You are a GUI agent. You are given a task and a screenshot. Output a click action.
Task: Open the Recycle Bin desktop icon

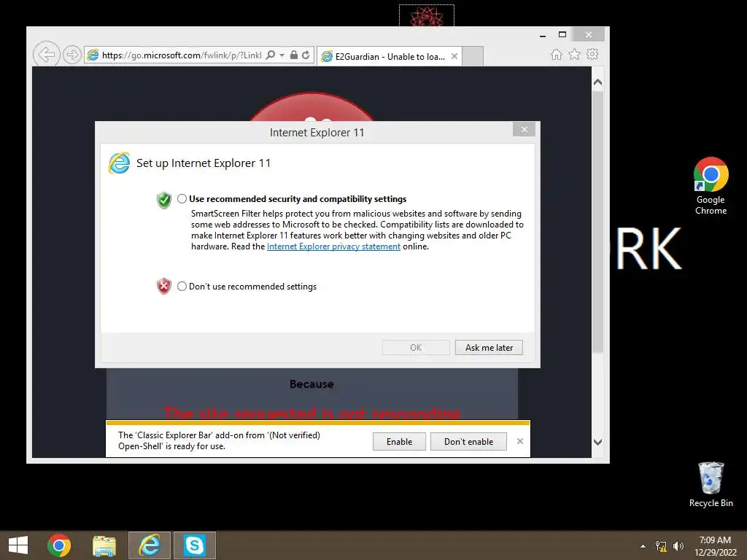click(x=711, y=484)
